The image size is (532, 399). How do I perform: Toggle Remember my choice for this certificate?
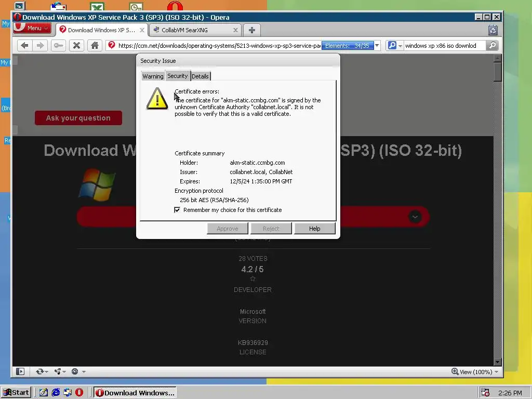[x=177, y=210]
